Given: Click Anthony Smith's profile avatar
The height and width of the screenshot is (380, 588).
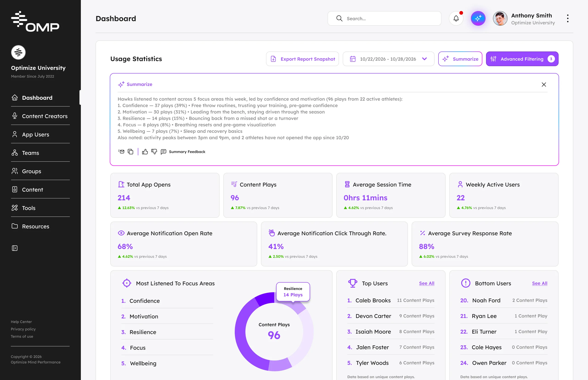Looking at the screenshot, I should tap(500, 18).
